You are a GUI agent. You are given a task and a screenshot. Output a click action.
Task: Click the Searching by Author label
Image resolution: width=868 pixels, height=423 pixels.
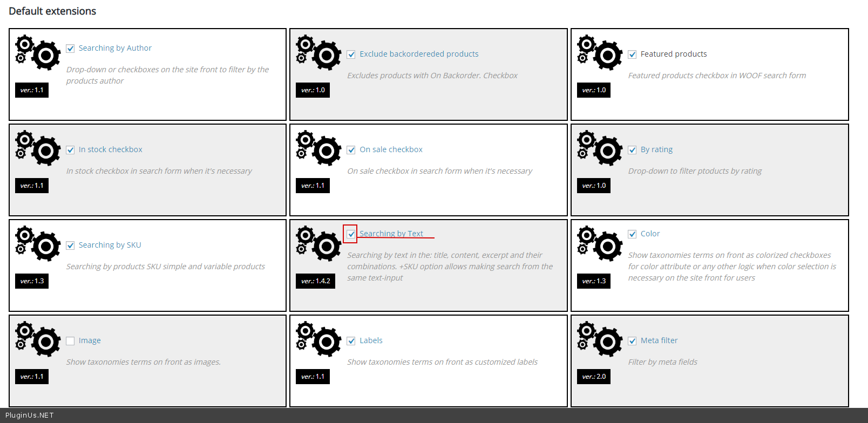[x=115, y=48]
